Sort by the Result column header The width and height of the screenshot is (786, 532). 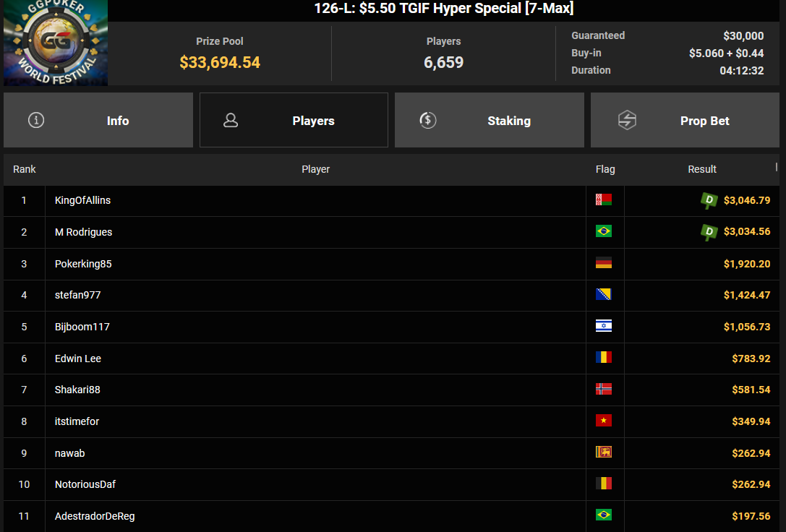pos(702,169)
